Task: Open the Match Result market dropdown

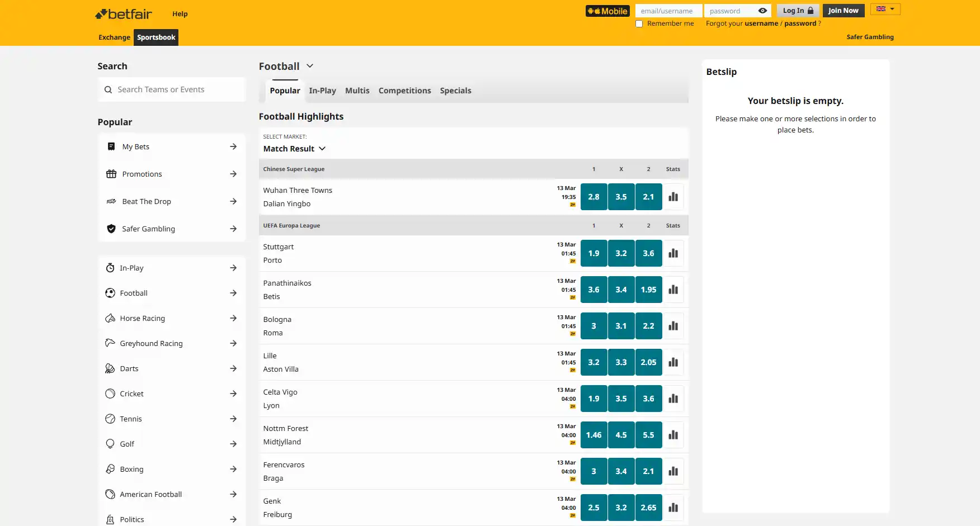Action: (294, 149)
